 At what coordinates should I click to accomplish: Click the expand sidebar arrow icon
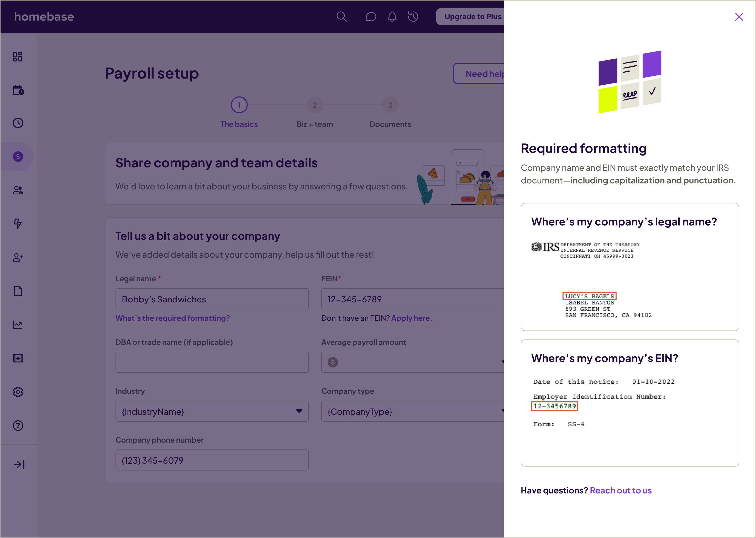19,464
